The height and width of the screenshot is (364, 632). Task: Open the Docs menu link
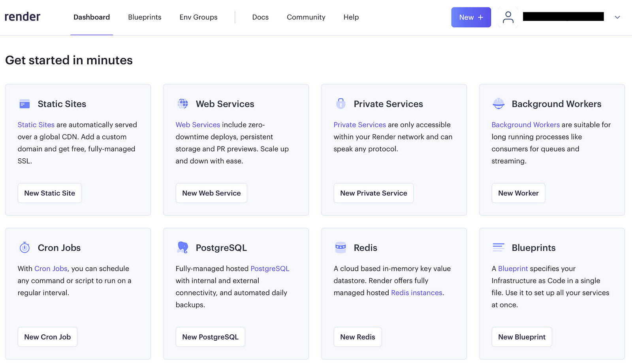click(x=260, y=17)
